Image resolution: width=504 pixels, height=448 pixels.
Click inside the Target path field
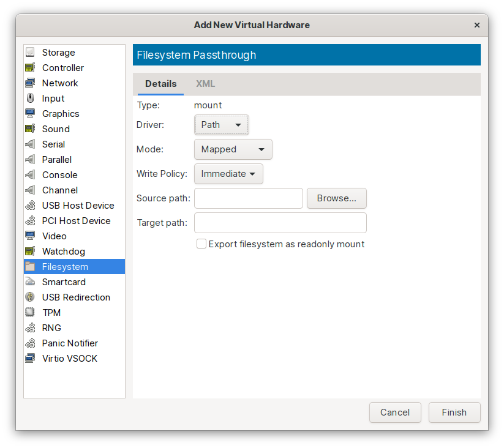279,222
